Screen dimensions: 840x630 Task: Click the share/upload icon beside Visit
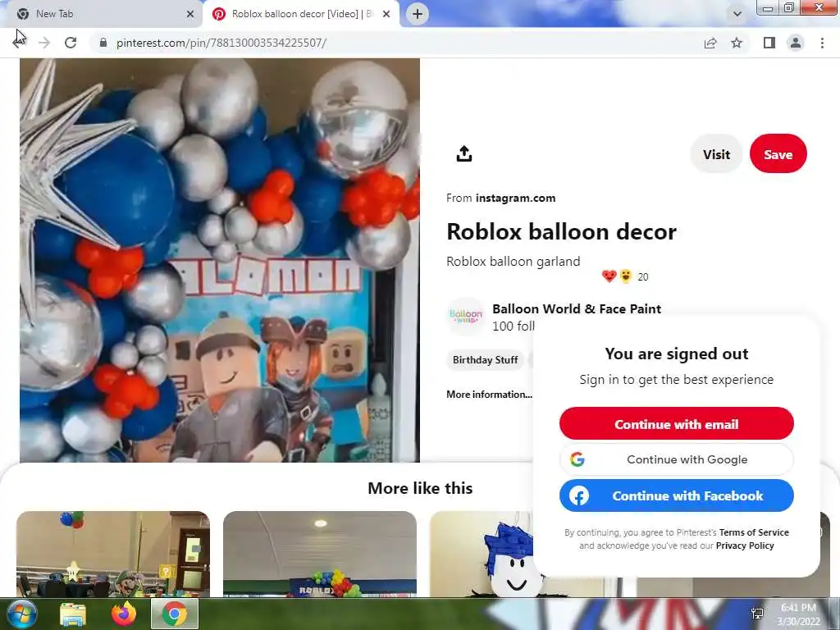pyautogui.click(x=464, y=153)
